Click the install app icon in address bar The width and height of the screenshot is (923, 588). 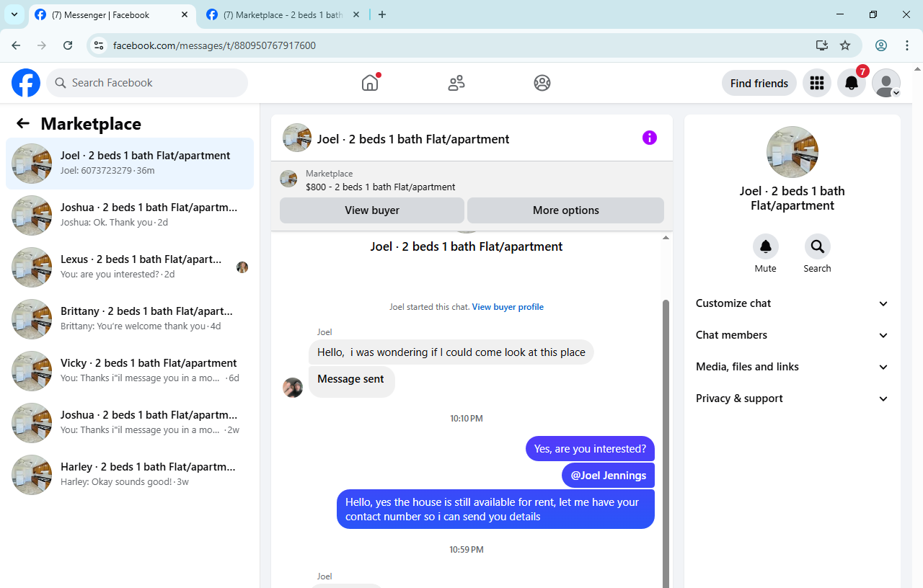click(x=821, y=45)
